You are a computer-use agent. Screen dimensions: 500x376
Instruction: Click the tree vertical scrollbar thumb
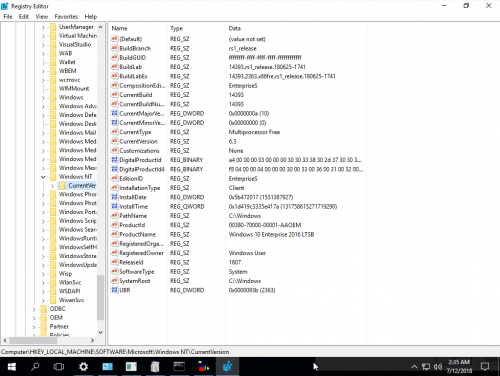[x=100, y=297]
